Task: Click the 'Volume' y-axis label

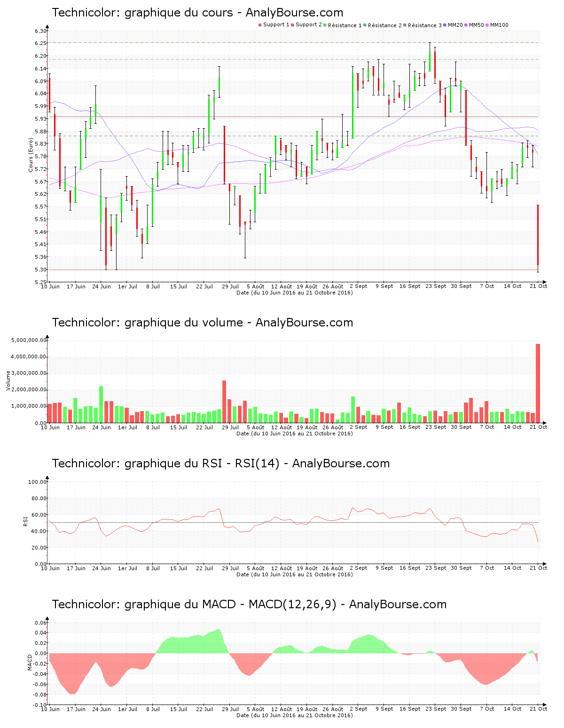Action: tap(8, 380)
